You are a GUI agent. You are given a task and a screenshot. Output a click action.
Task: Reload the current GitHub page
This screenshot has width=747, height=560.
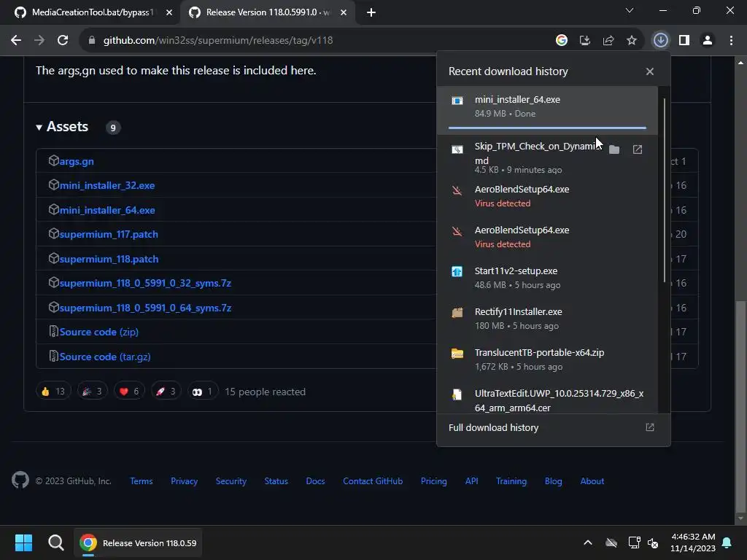63,41
